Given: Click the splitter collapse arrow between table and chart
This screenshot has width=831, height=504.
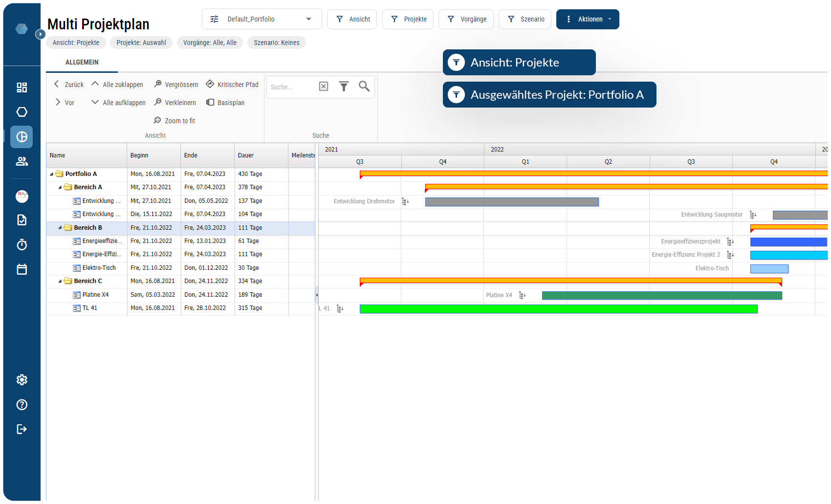Looking at the screenshot, I should (x=317, y=295).
